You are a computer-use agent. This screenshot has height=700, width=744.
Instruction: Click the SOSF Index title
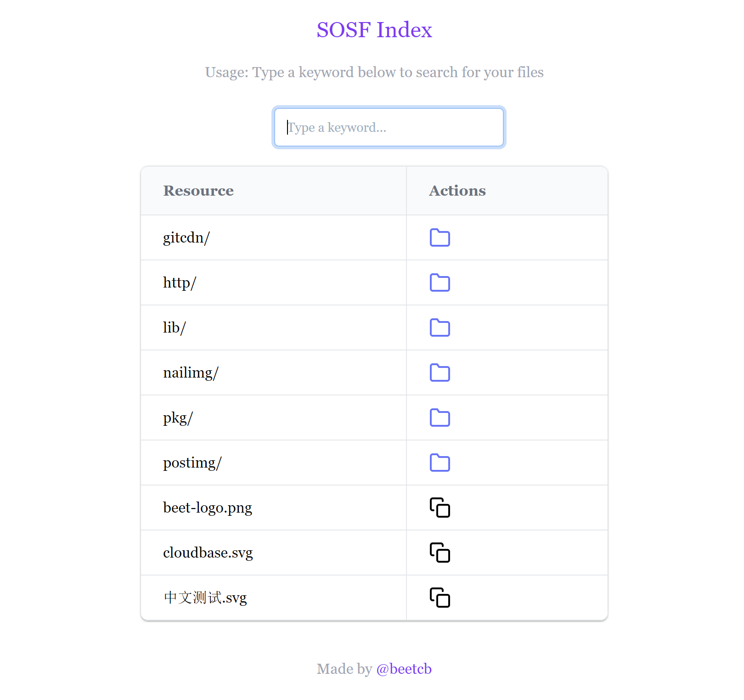tap(374, 30)
